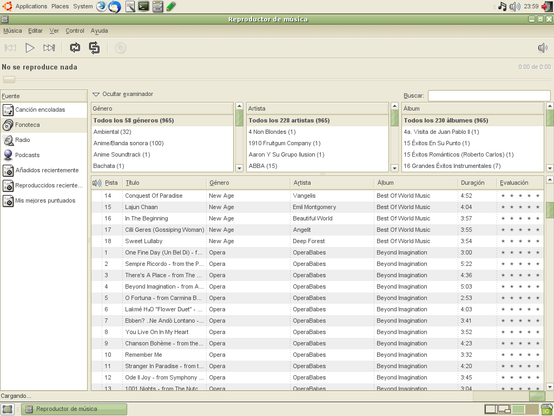Select Bachata (1) genre
Image resolution: width=554 pixels, height=416 pixels.
162,166
